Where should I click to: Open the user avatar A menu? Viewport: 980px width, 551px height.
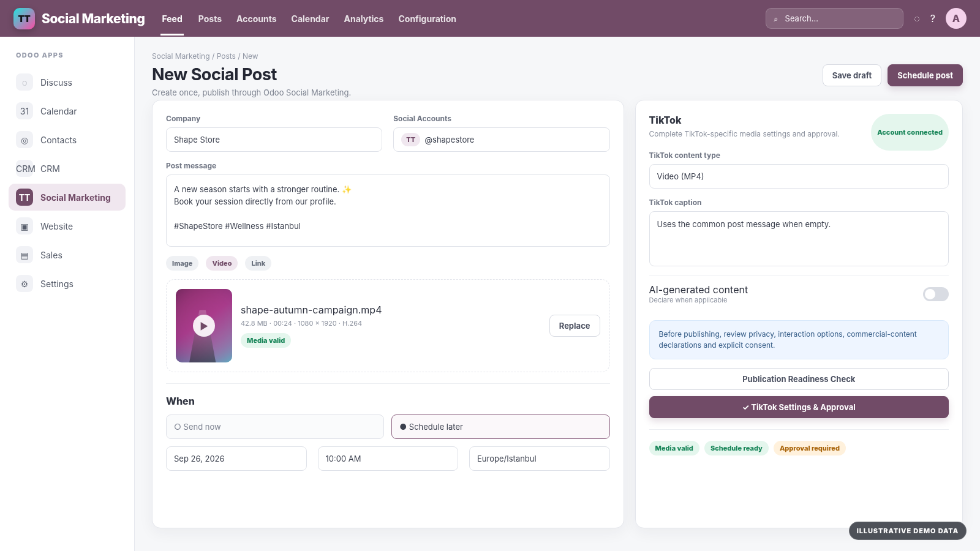tap(956, 18)
